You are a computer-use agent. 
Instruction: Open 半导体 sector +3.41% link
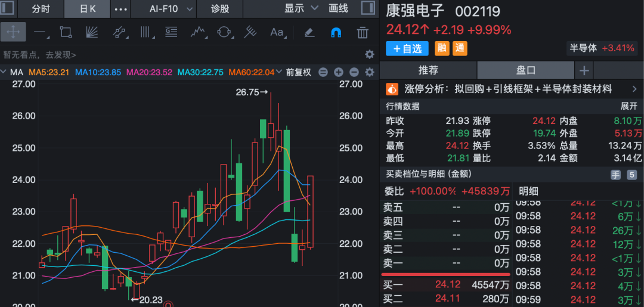[x=602, y=48]
